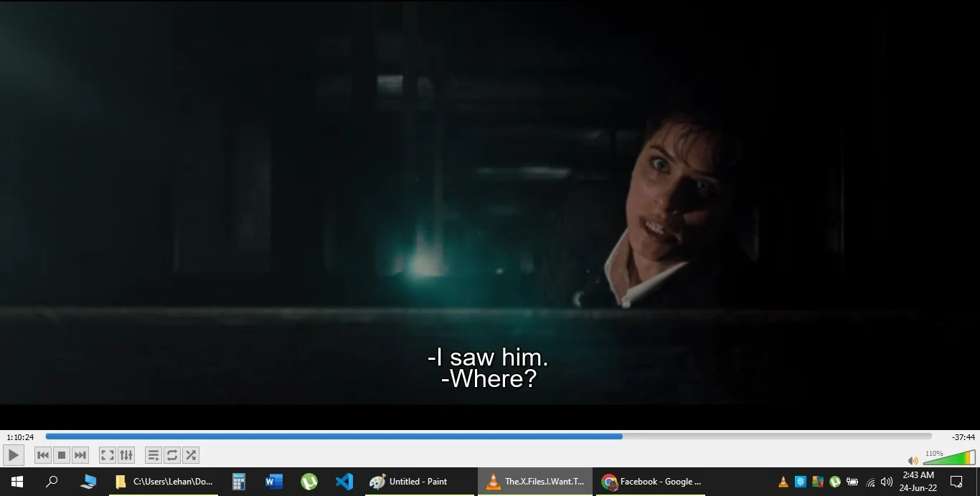Open blue fingerprint tray icon
The image size is (980, 496).
tap(801, 482)
